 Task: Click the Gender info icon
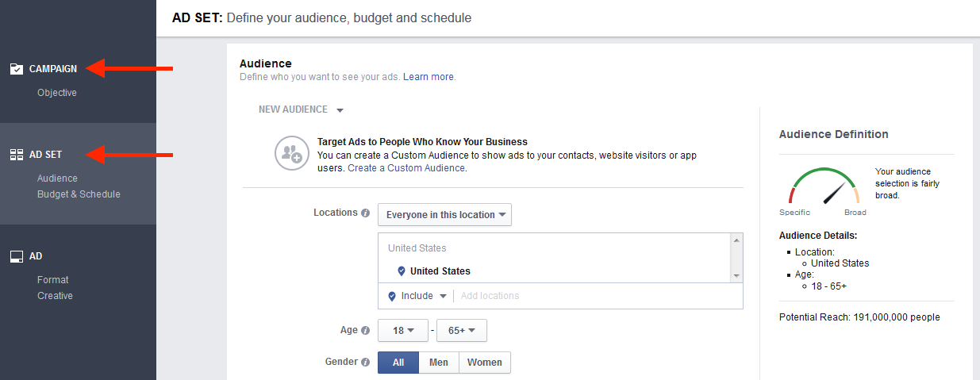click(x=366, y=362)
